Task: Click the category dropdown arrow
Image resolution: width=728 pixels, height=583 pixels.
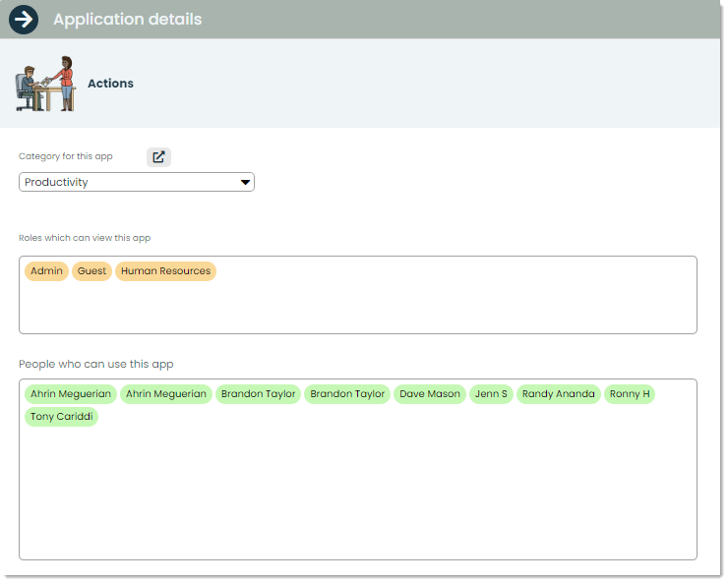Action: (x=245, y=182)
